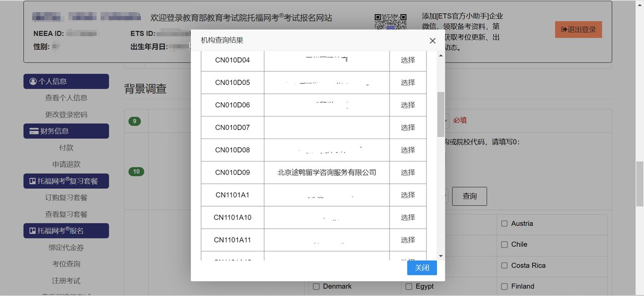This screenshot has height=296, width=644.
Task: Open the 托福网考复习套餐 sidebar section
Action: [x=66, y=181]
